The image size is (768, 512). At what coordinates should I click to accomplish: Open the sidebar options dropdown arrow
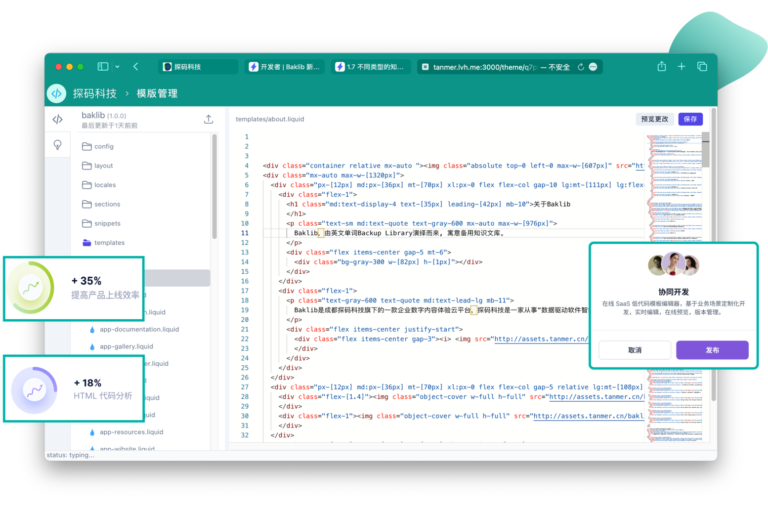coord(117,67)
